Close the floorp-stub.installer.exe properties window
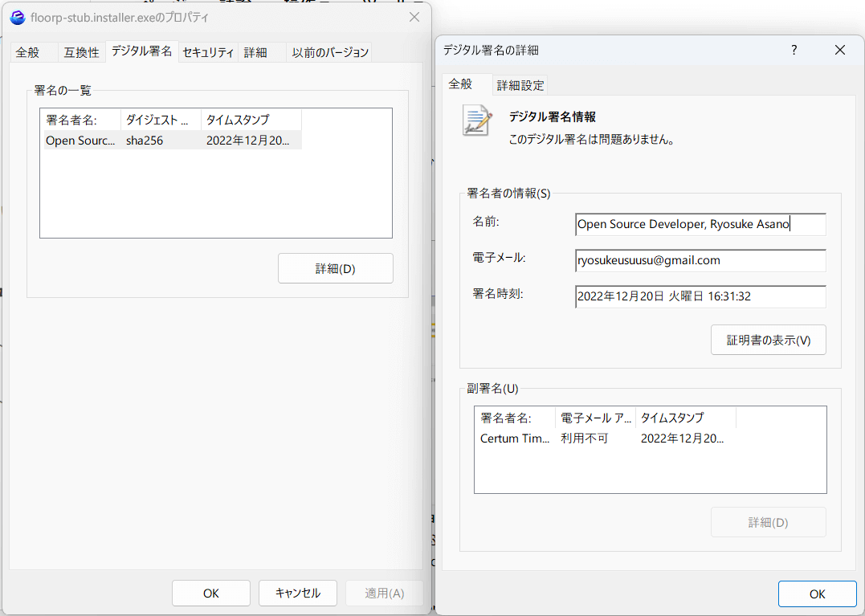 [414, 17]
